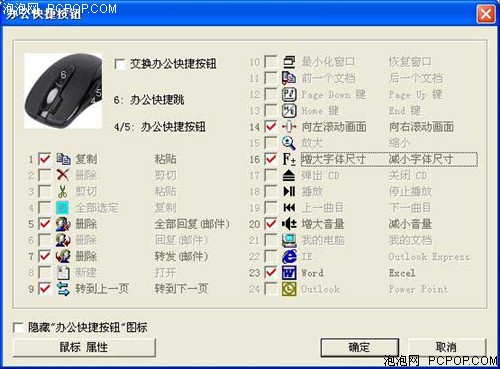500x369 pixels.
Task: Click the 6: 办公快捷跳 label
Action: 149,100
